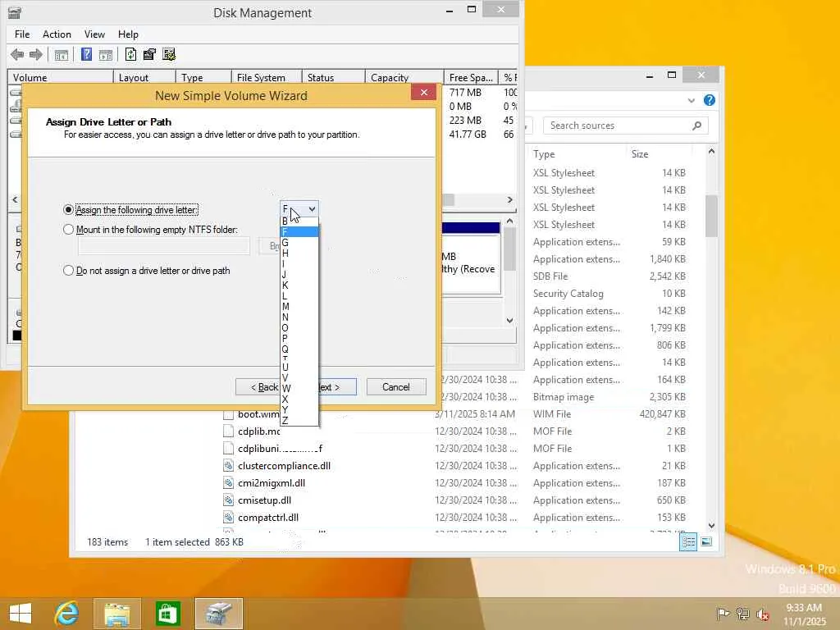The width and height of the screenshot is (840, 630).
Task: Click the Properties toolbar icon
Action: [x=149, y=54]
